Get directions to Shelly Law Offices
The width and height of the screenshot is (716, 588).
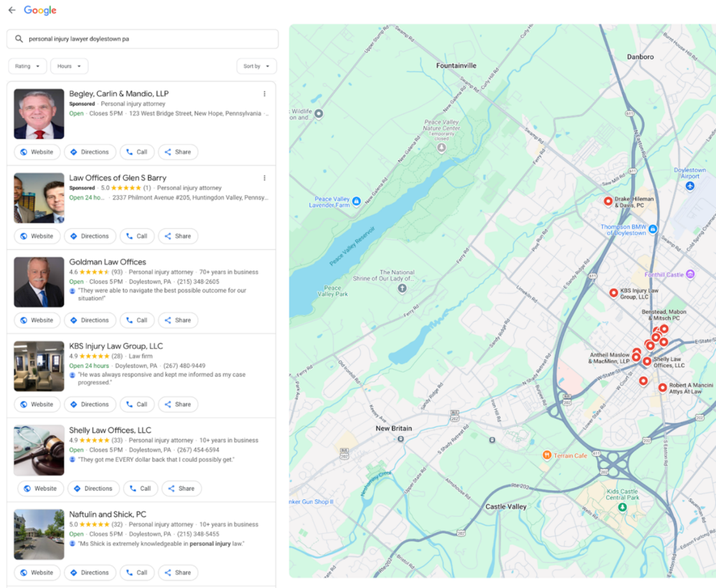(94, 489)
